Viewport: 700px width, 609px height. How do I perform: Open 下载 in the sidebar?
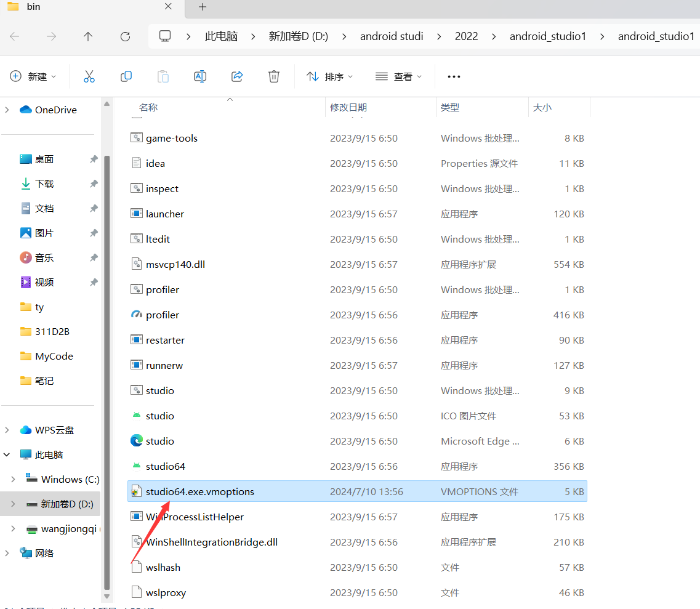pyautogui.click(x=36, y=184)
